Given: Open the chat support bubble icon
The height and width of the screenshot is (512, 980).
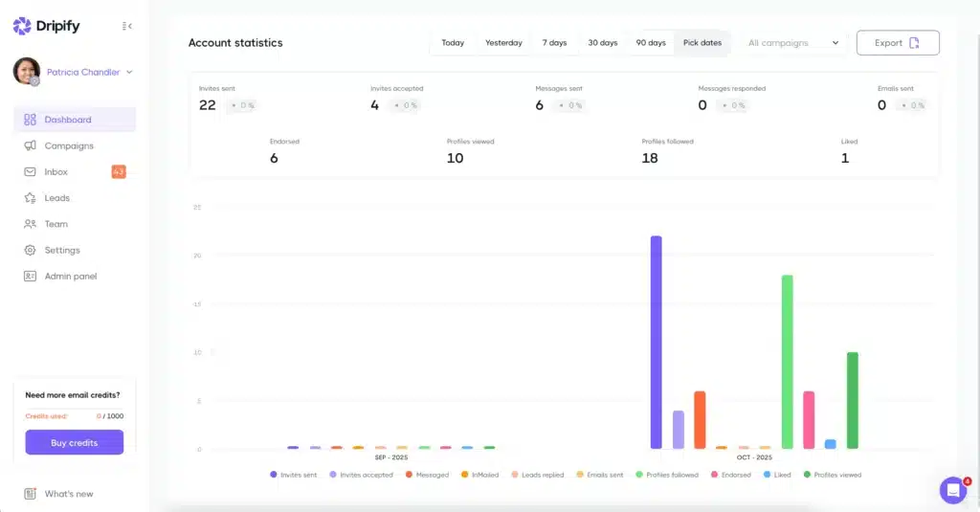Looking at the screenshot, I should tap(953, 490).
